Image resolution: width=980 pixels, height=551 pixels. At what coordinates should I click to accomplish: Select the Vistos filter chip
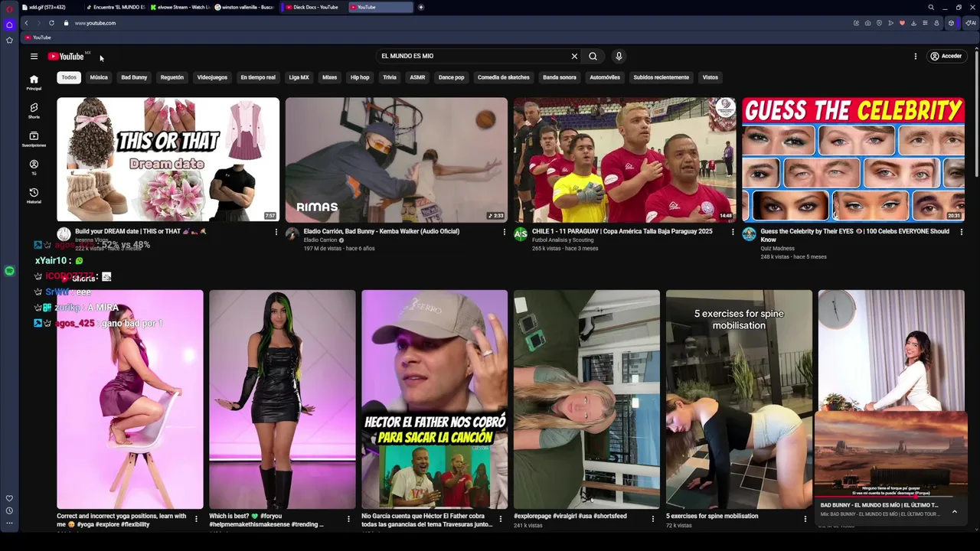click(x=710, y=77)
